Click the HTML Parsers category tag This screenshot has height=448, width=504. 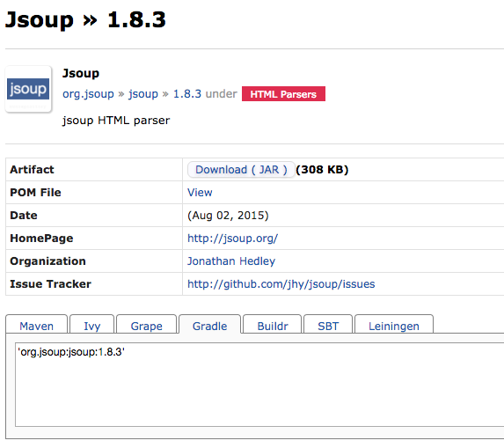(283, 94)
